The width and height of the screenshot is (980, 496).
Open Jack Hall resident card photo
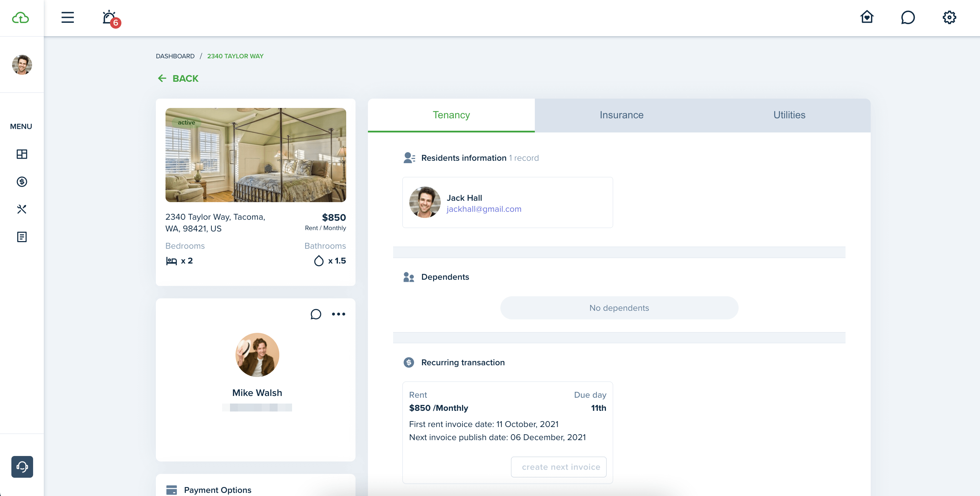pos(424,202)
